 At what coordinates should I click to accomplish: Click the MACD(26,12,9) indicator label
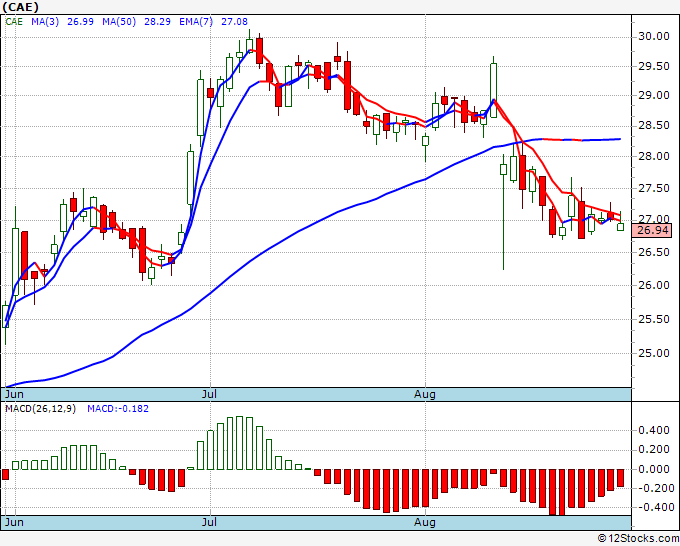coord(40,409)
